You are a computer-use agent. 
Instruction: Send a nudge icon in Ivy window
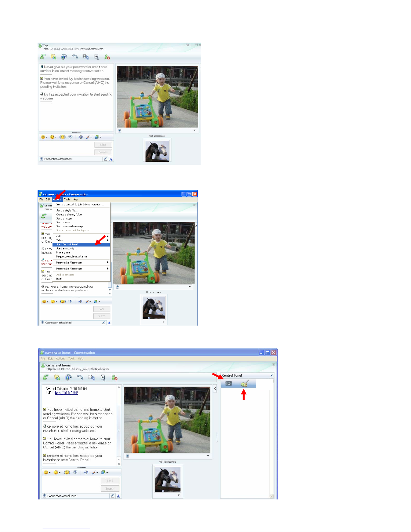[62, 137]
